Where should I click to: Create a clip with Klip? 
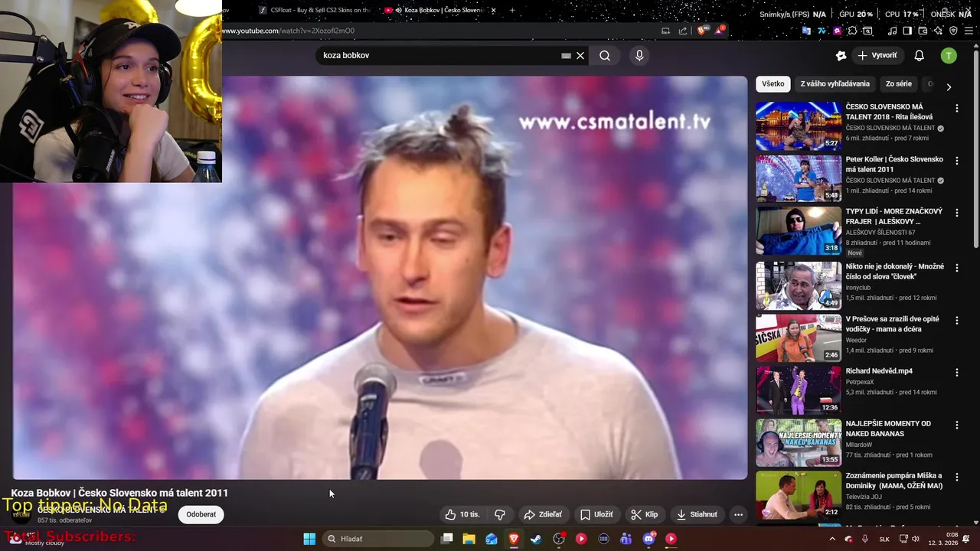click(644, 514)
